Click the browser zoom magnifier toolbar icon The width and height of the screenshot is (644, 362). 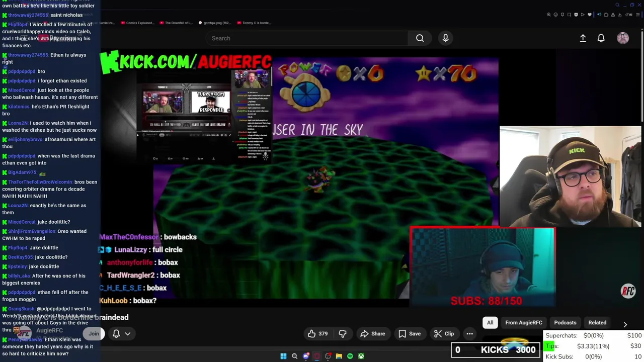tap(548, 15)
